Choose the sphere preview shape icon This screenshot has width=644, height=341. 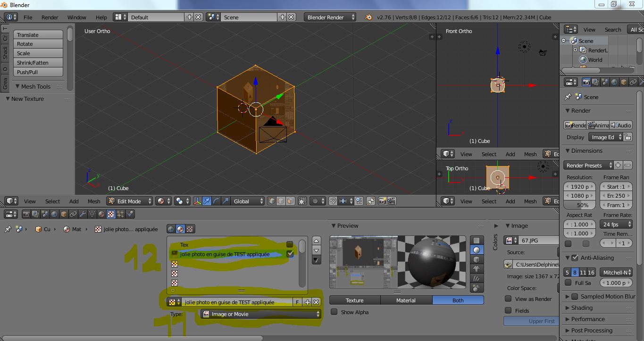[477, 250]
